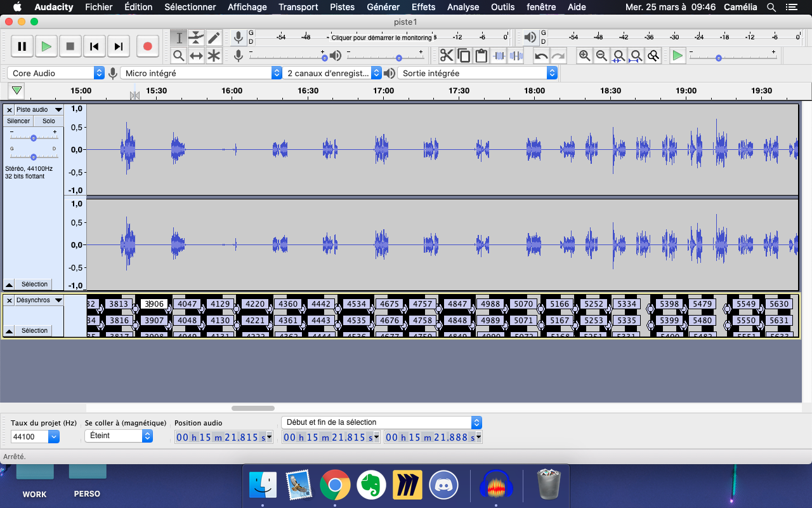The width and height of the screenshot is (812, 508).
Task: Open the Pistes menu
Action: tap(343, 7)
